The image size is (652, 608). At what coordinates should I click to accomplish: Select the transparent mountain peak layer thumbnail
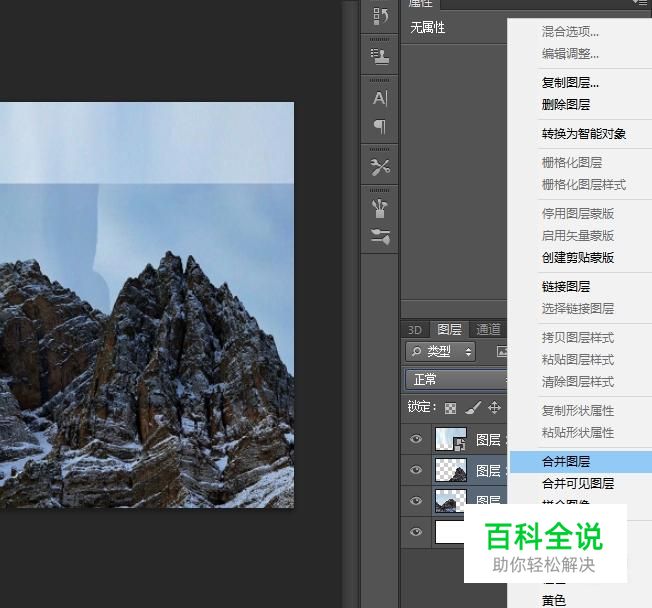(x=450, y=470)
